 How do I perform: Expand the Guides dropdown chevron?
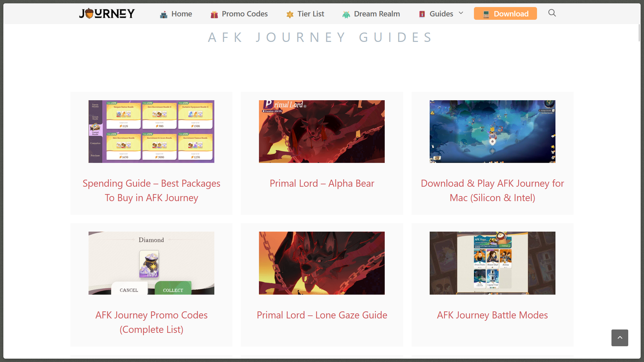[461, 13]
